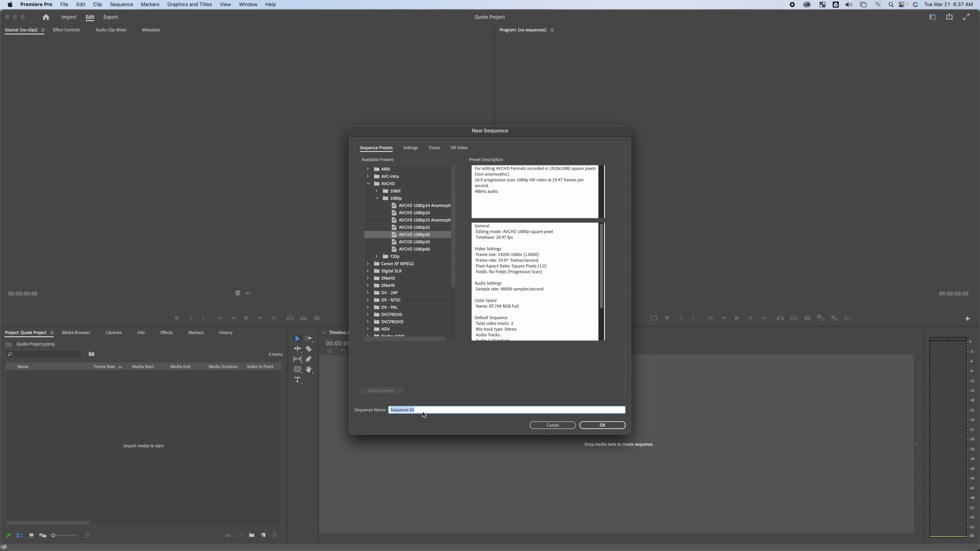Expand the AVC-Intra preset folder
The image size is (980, 551).
click(x=367, y=176)
